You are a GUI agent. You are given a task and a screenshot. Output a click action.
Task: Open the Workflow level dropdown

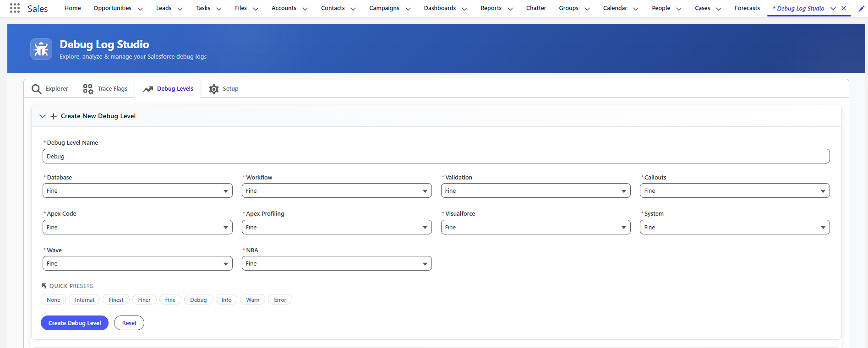coord(337,190)
